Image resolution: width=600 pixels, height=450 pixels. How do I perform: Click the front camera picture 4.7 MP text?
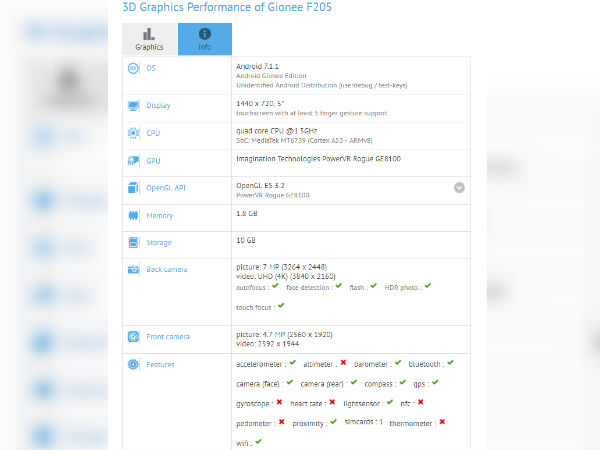(x=284, y=334)
